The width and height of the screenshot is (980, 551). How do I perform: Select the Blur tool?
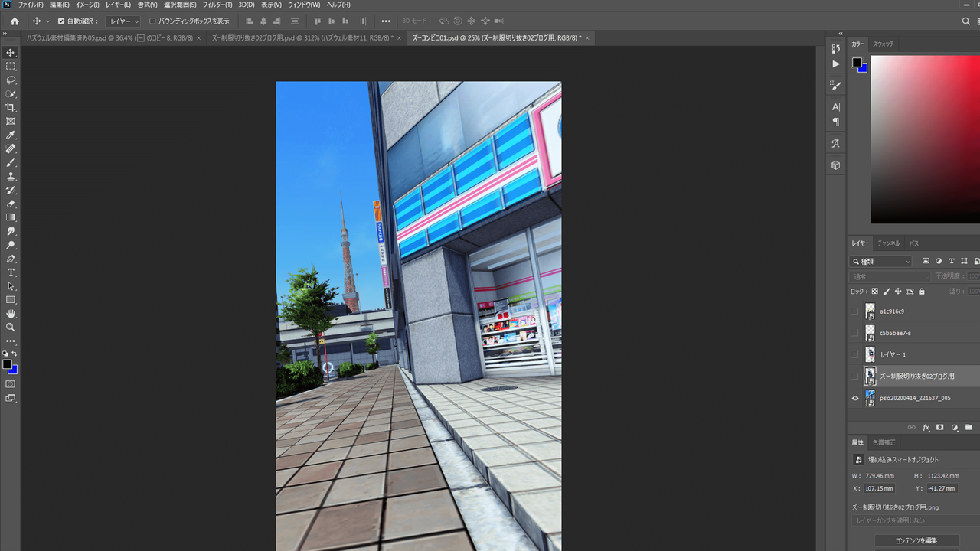point(11,231)
